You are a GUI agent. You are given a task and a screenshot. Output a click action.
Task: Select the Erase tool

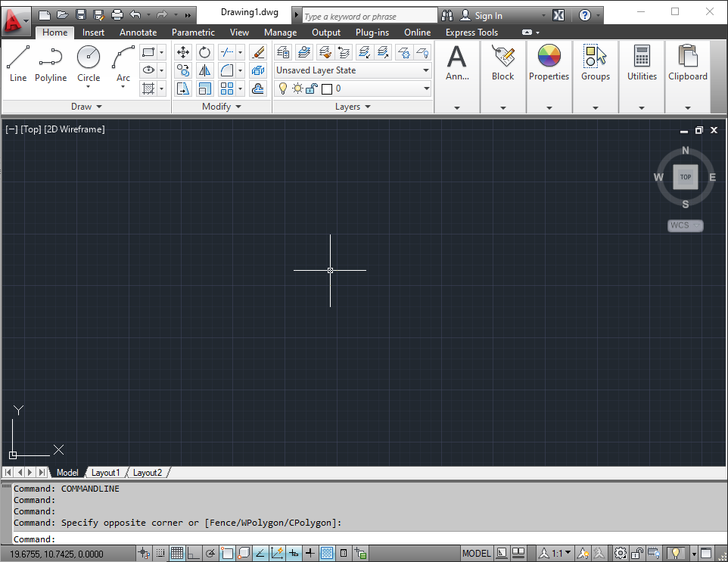[258, 52]
